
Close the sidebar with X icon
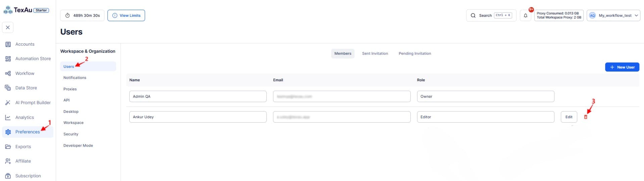8,28
